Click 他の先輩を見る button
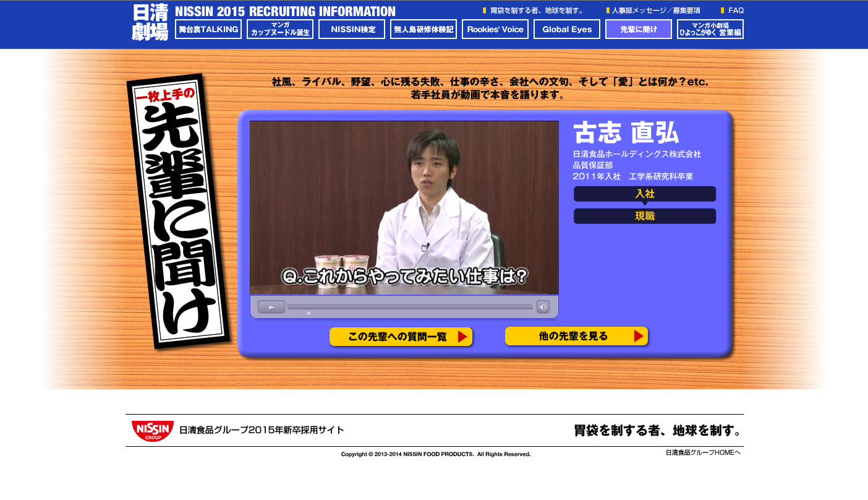The width and height of the screenshot is (868, 500). pos(576,336)
